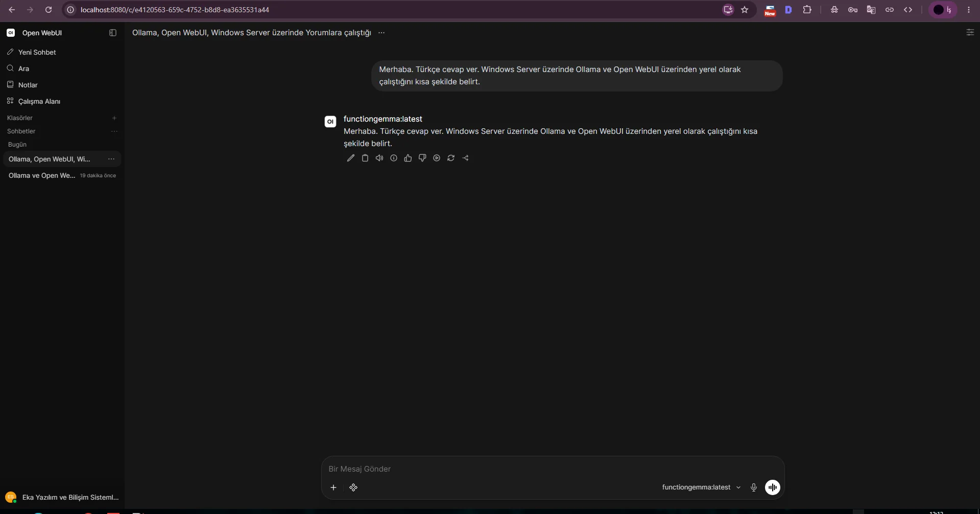Click the code brackets extension icon
This screenshot has width=980, height=514.
coord(907,10)
